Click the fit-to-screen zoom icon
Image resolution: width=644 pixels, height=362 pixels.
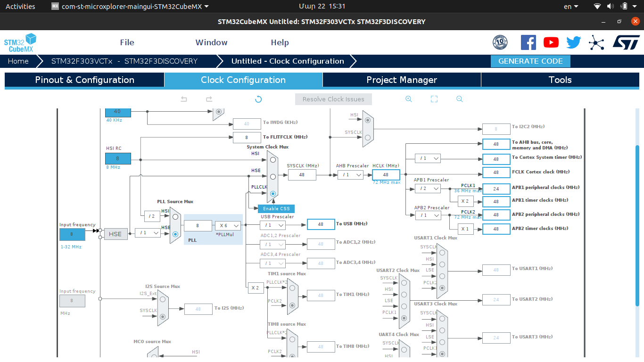coord(434,99)
